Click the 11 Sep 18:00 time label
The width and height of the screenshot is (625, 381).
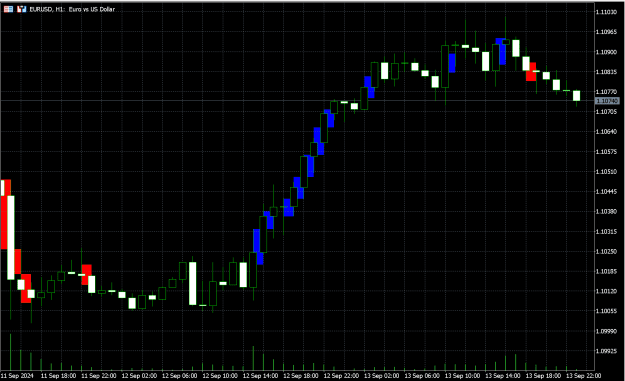point(59,375)
